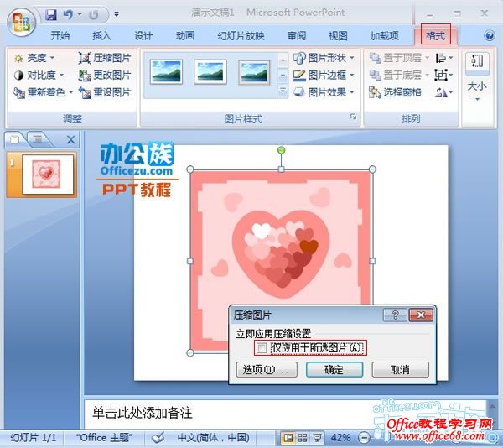The image size is (503, 448).
Task: Apply the first picture style thumbnail
Action: 166,71
